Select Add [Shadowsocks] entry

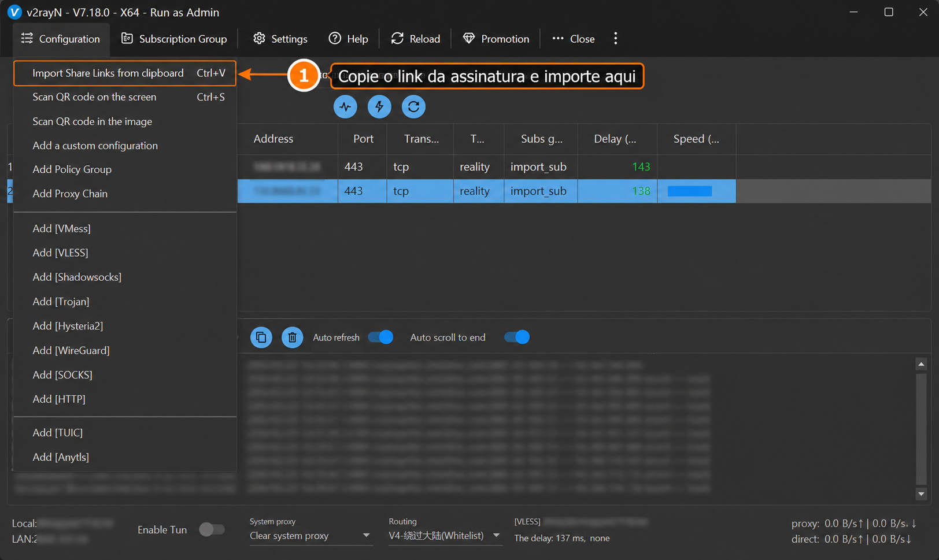(x=125, y=277)
